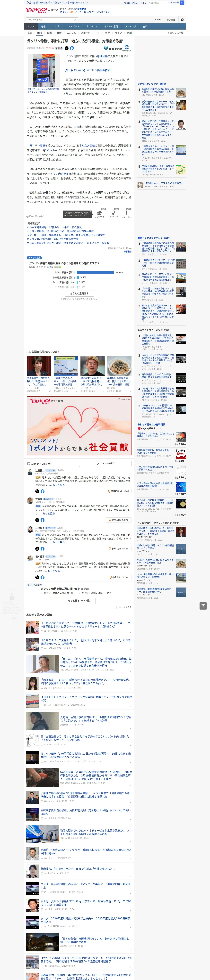The image size is (210, 980).
Task: Open the settings gear icon in header
Action: (x=182, y=20)
